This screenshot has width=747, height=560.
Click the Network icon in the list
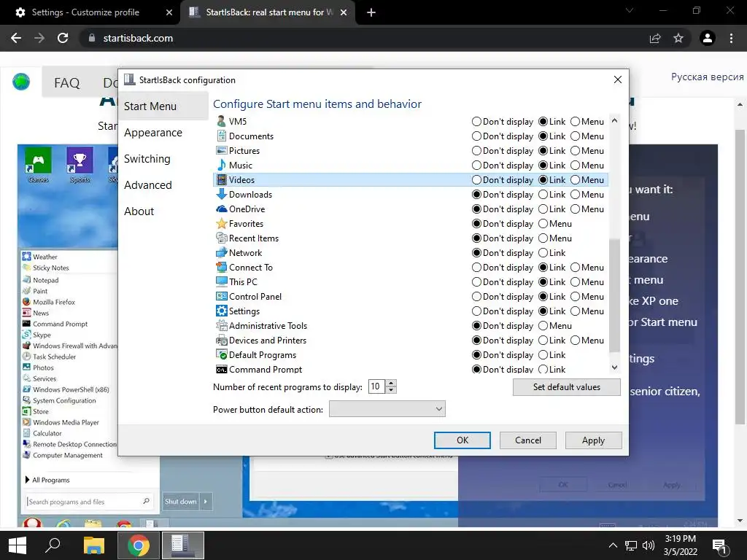(x=221, y=253)
